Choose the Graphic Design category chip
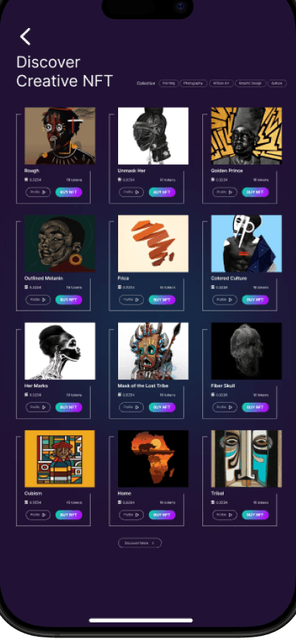This screenshot has height=644, width=296. point(250,83)
